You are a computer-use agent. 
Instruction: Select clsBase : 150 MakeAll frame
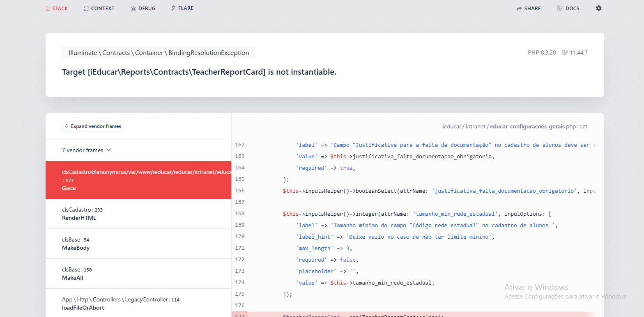(138, 274)
